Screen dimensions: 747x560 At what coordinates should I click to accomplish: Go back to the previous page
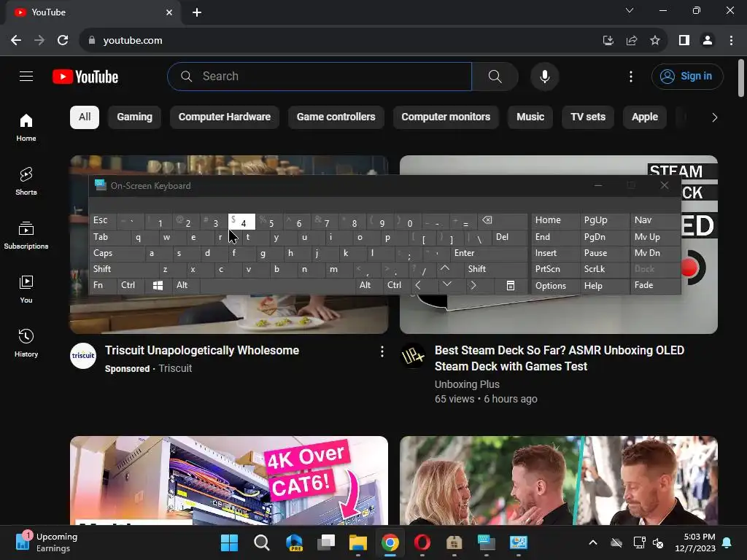(16, 41)
